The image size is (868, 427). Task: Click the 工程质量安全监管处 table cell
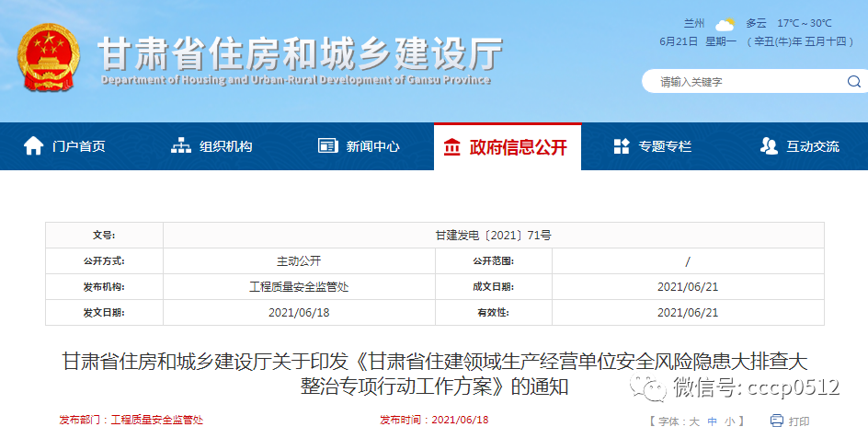pyautogui.click(x=299, y=287)
